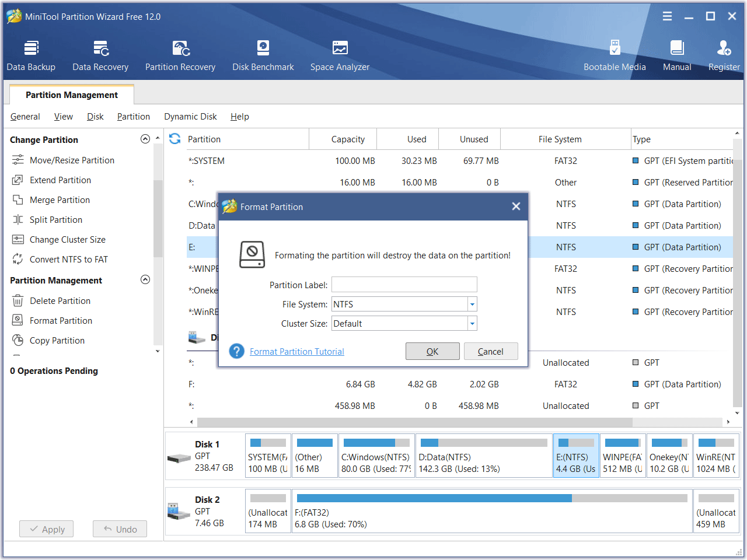747x560 pixels.
Task: Open the Partition Recovery wizard
Action: [x=180, y=56]
